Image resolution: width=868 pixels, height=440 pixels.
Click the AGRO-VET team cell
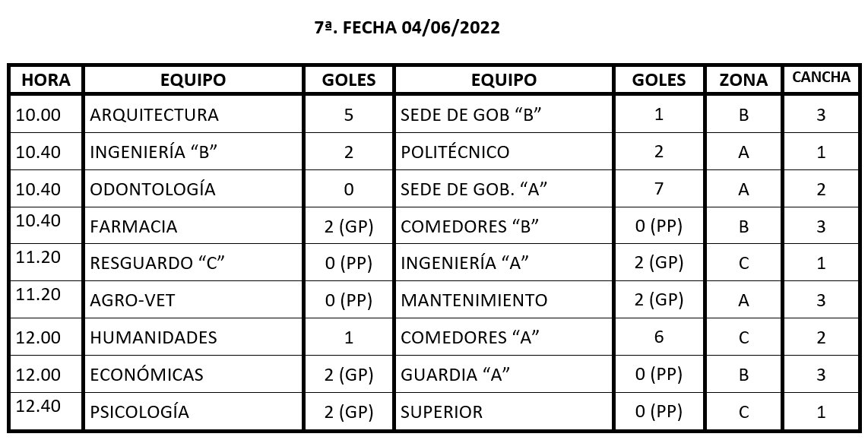coord(193,300)
